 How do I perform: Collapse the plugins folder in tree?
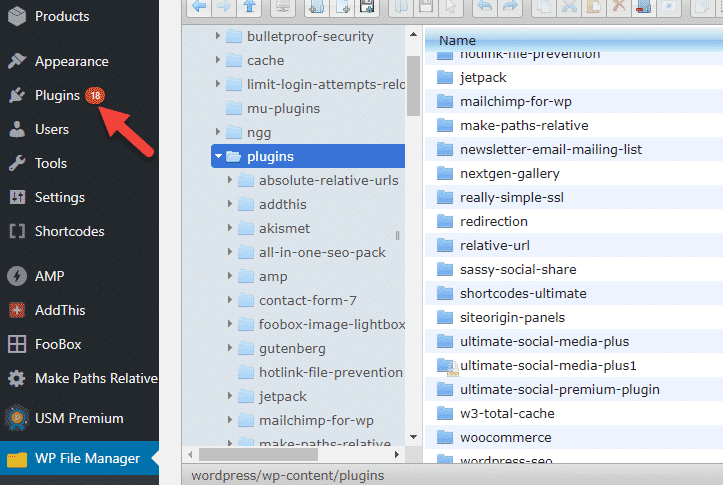coord(218,156)
